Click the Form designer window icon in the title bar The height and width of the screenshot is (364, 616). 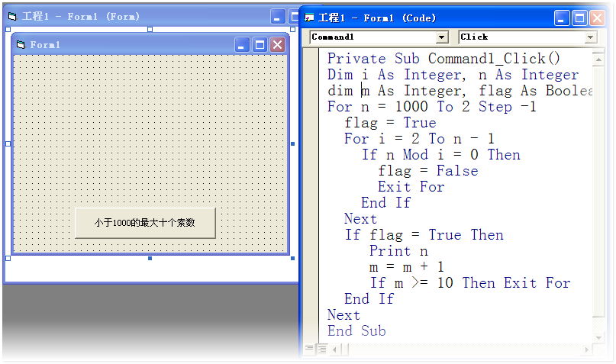pos(12,17)
